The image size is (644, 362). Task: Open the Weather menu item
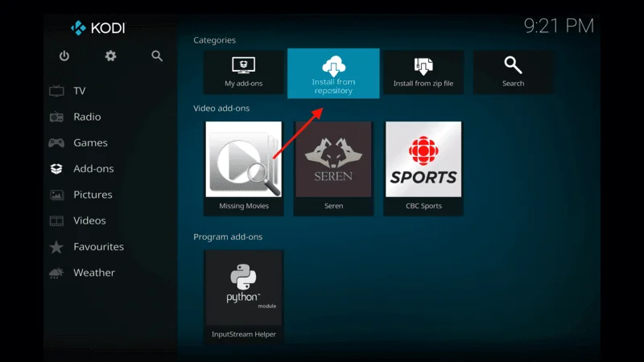pyautogui.click(x=94, y=273)
